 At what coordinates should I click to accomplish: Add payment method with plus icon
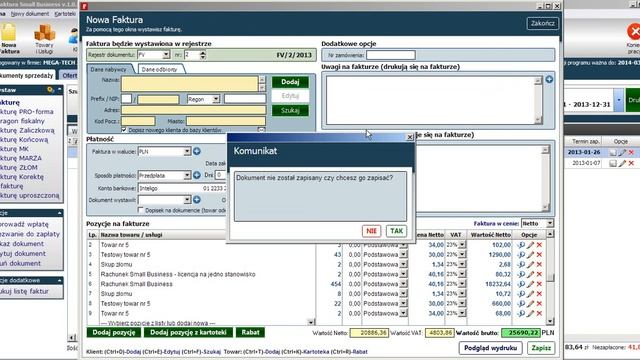[x=197, y=175]
